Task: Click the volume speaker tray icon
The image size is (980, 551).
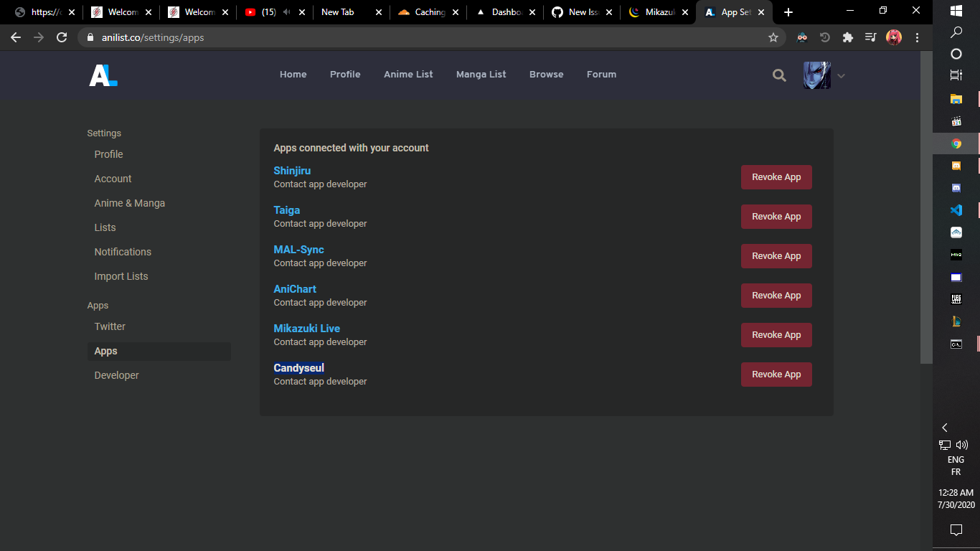Action: pyautogui.click(x=962, y=445)
